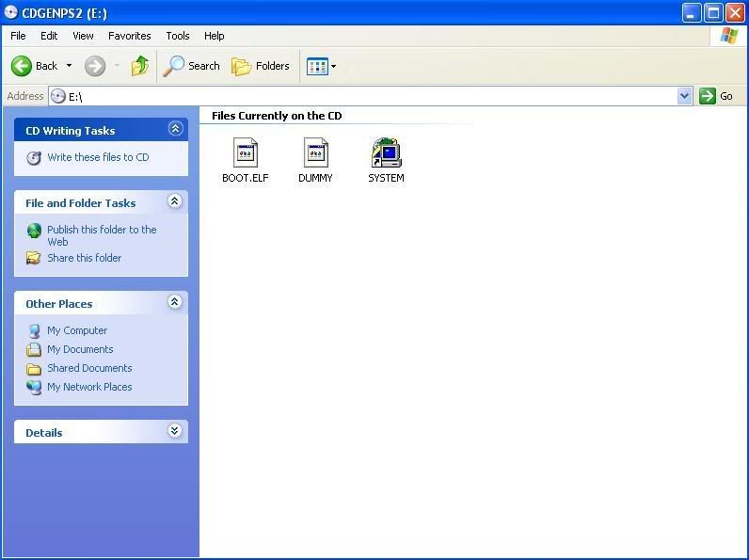Toggle the Folders pane button
Viewport: 749px width, 560px height.
(261, 66)
